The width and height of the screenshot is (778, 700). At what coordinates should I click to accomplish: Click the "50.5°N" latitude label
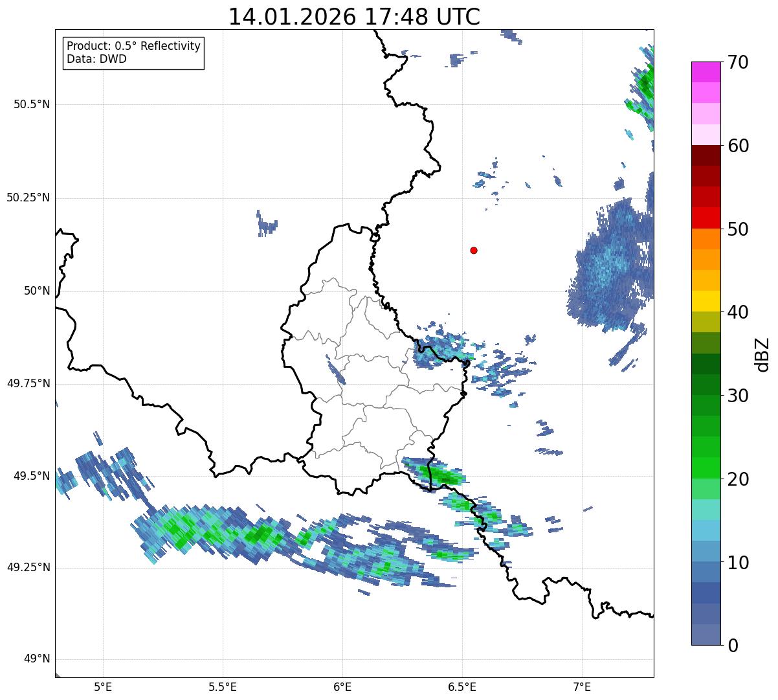click(x=31, y=104)
